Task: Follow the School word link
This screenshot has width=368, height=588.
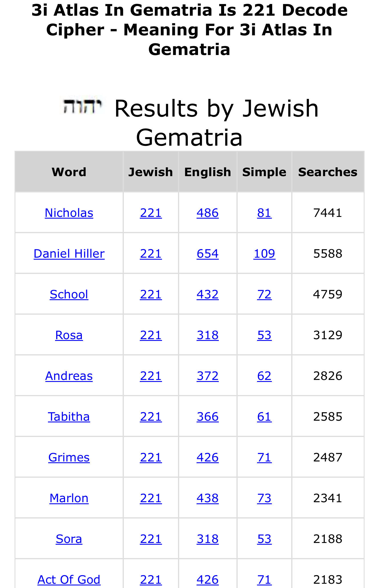Action: (x=69, y=294)
